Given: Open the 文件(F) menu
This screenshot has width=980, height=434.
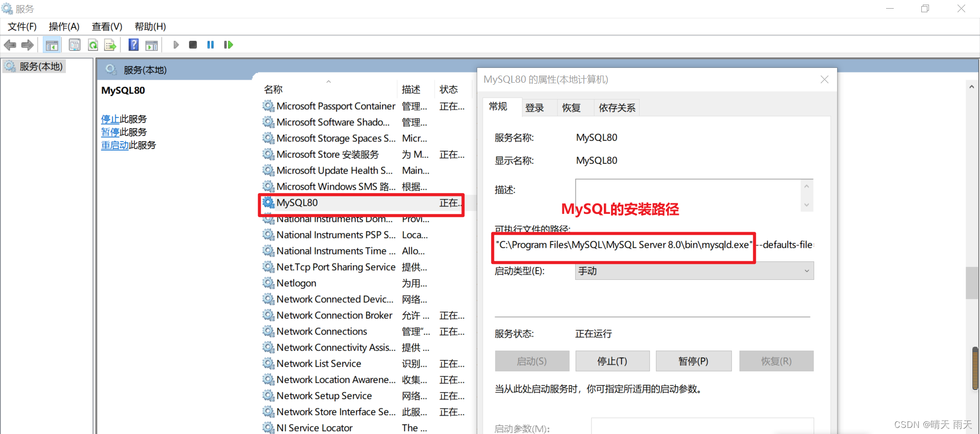Looking at the screenshot, I should (22, 27).
